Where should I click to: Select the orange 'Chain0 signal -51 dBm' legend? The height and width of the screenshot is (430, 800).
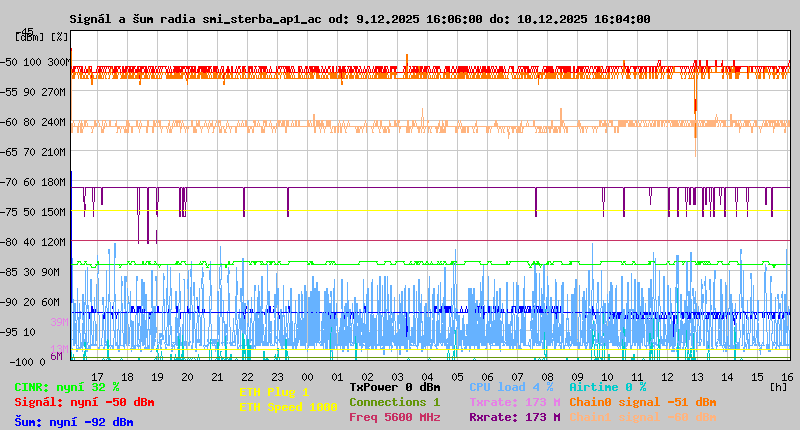click(x=643, y=402)
